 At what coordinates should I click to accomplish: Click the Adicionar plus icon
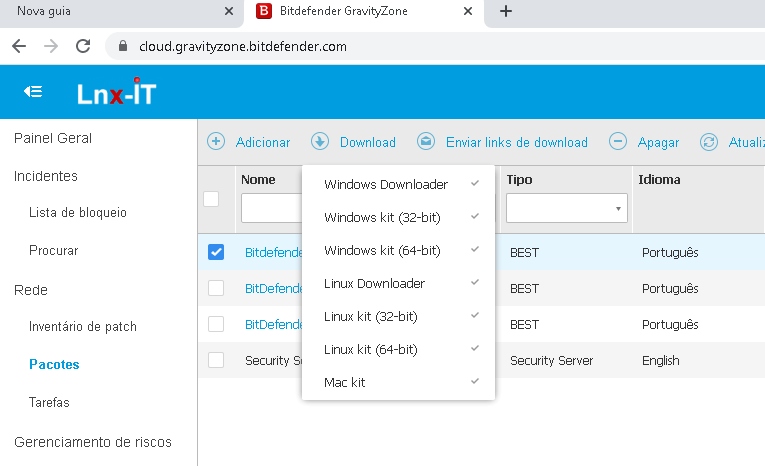(x=216, y=142)
